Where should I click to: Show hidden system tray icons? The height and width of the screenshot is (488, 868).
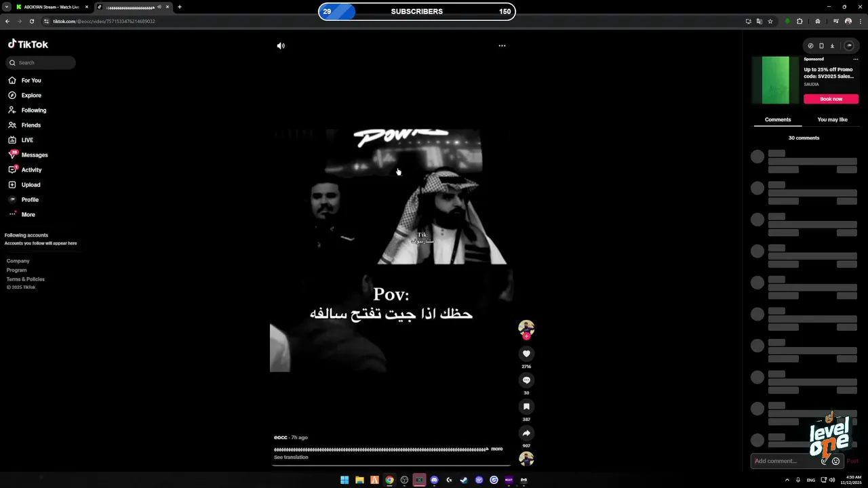tap(787, 480)
